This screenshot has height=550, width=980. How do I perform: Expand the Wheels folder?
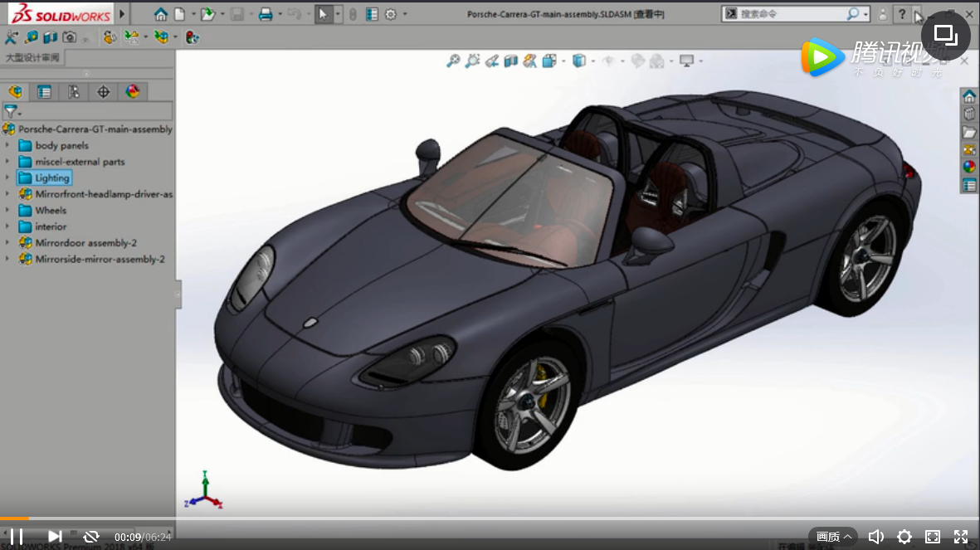point(7,210)
